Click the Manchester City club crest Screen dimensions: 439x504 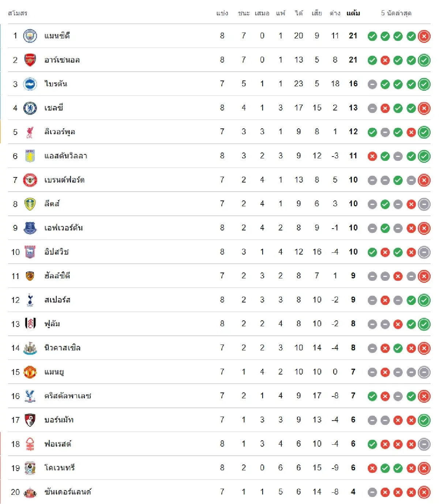click(x=30, y=36)
